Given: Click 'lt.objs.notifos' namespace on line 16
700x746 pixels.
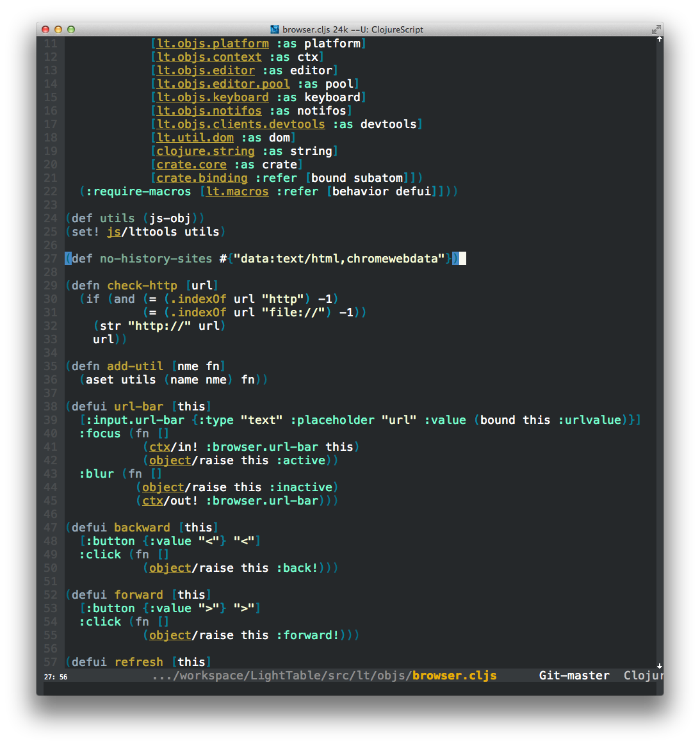Looking at the screenshot, I should tap(209, 111).
